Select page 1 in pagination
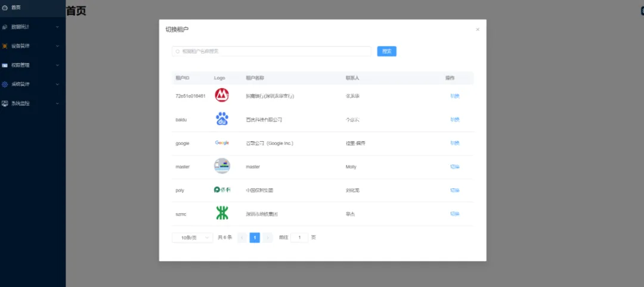Screen dimensions: 644x287 coord(255,238)
